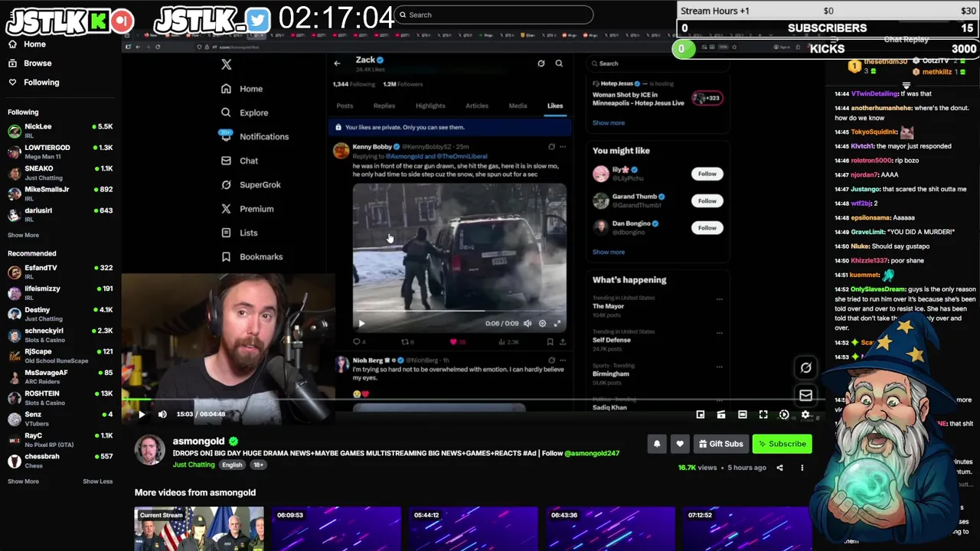Image resolution: width=980 pixels, height=551 pixels.
Task: Follow Dan Bongino in You might like
Action: coord(707,227)
